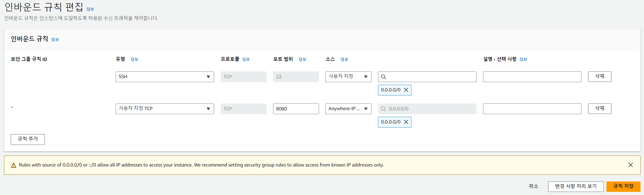Click the 정보 link next to 인바운드 규칙 편집
The image size is (644, 195).
90,9
